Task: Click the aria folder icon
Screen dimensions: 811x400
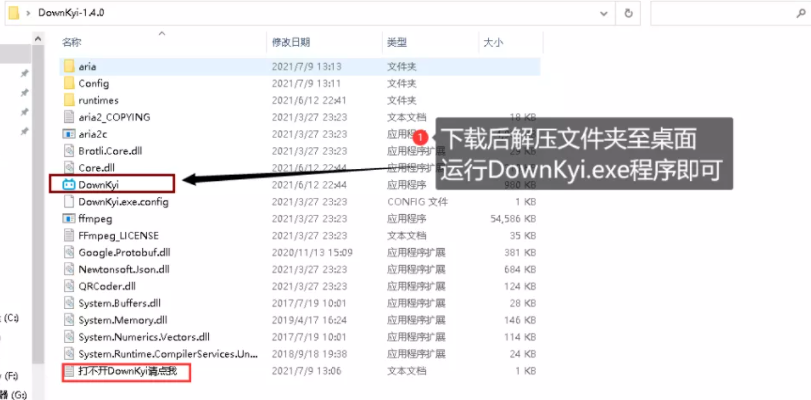Action: 68,66
